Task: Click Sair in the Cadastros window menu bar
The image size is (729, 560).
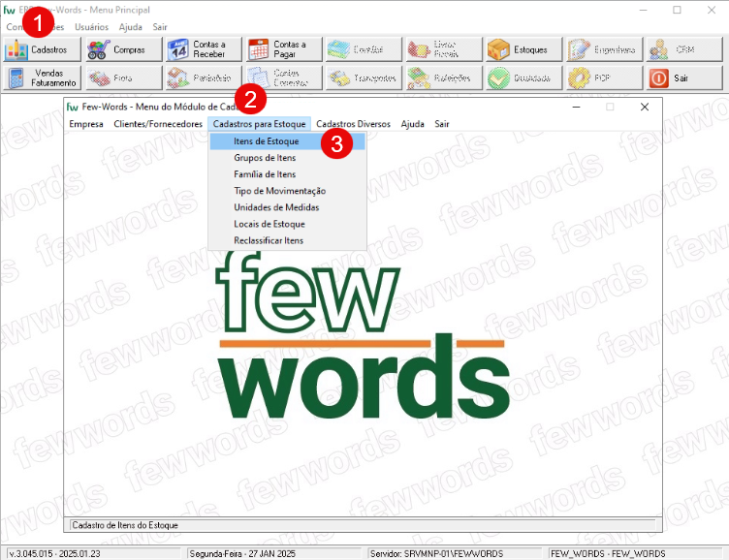Action: 442,124
